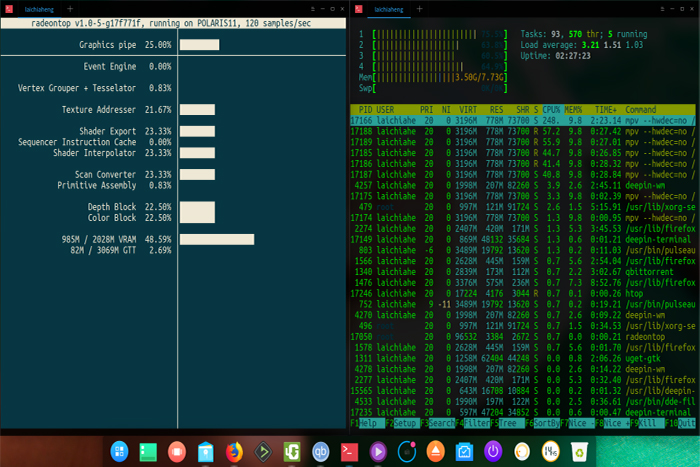Click the CPU 1 usage meter in htop
700x467 pixels.
433,34
